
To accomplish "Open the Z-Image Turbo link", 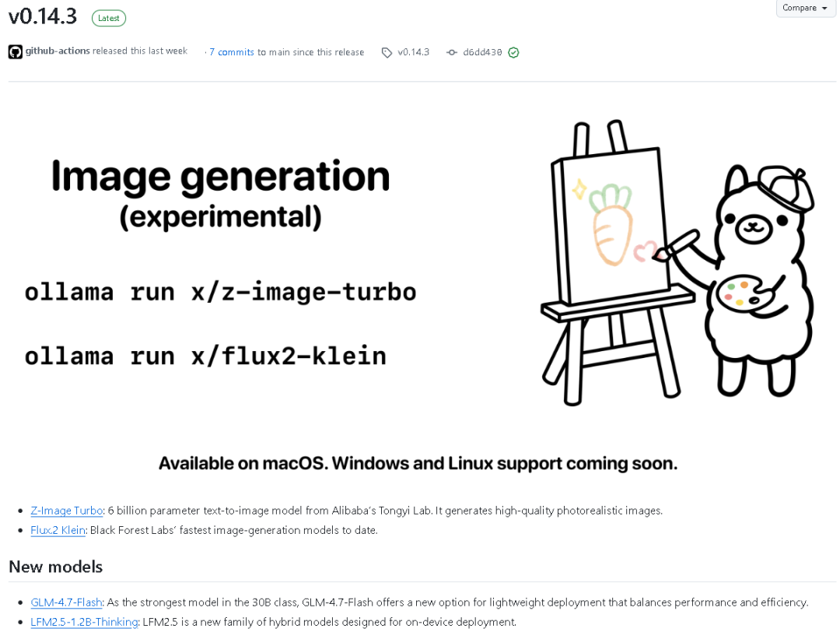I will (66, 511).
